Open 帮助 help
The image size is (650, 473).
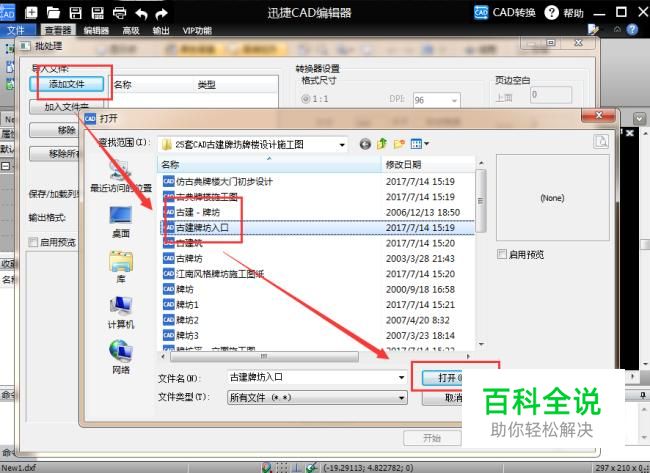(564, 12)
